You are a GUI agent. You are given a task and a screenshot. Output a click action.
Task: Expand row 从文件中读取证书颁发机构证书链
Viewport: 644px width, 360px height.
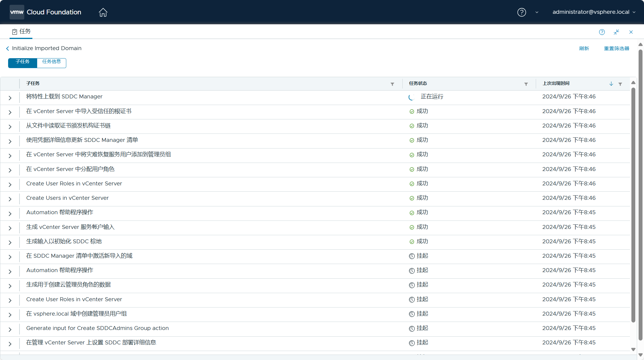(10, 127)
